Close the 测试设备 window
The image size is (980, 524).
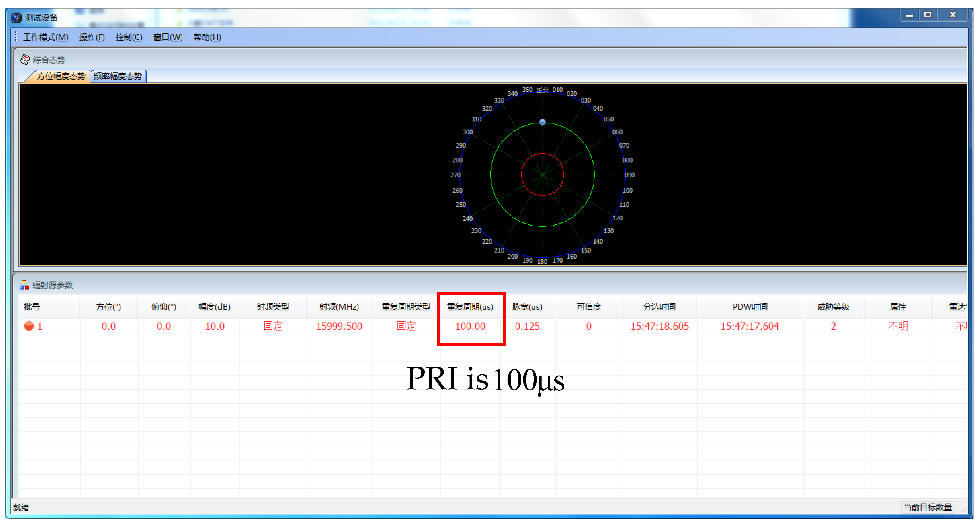tap(953, 15)
